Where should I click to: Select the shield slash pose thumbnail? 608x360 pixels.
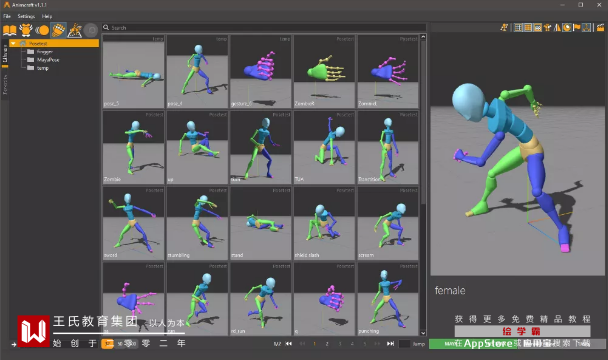tap(324, 223)
